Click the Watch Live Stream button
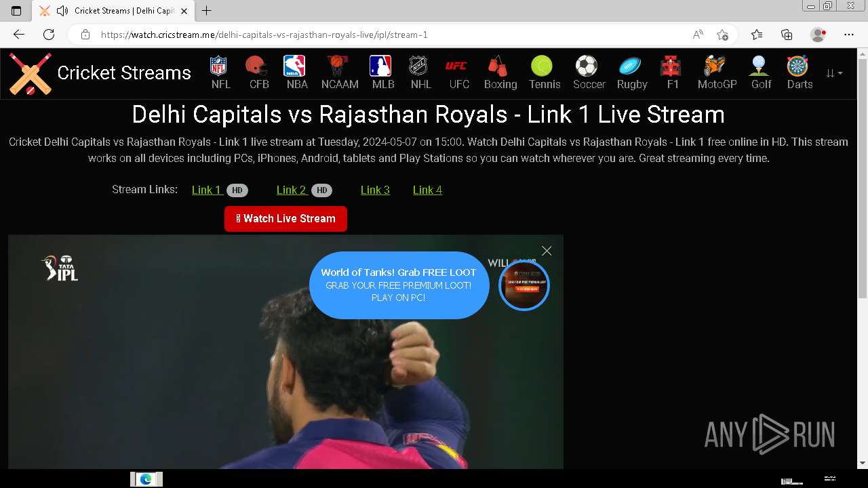This screenshot has height=488, width=868. click(285, 219)
